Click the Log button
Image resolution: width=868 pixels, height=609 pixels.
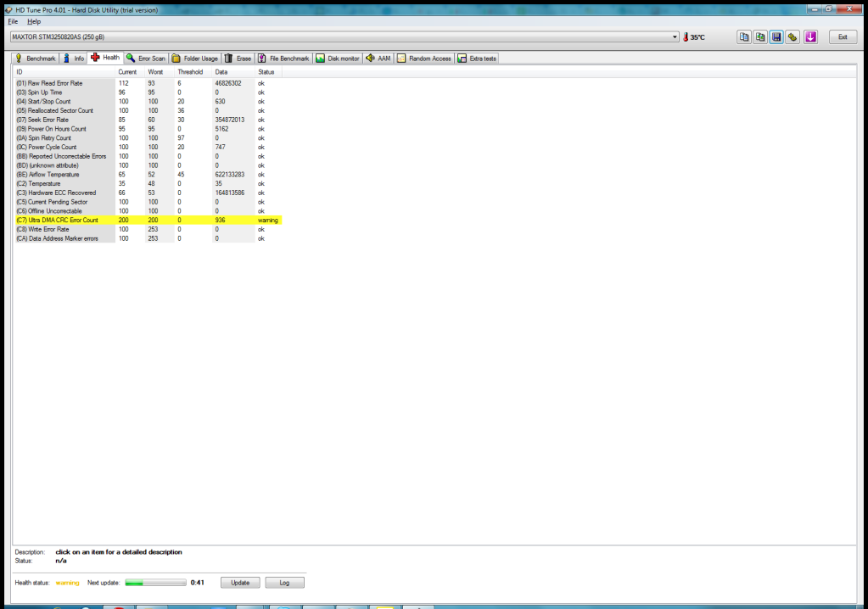point(284,583)
